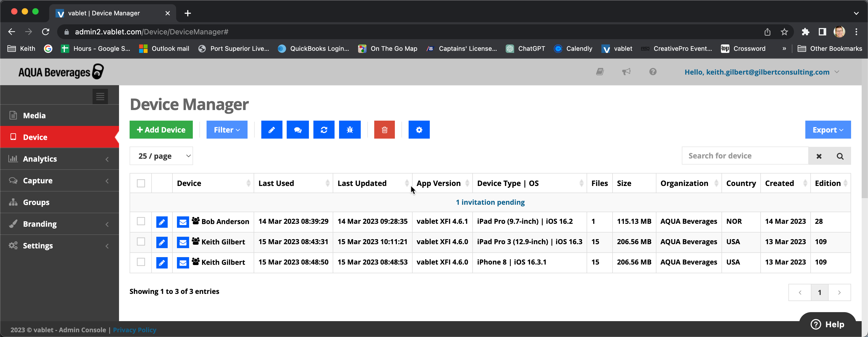Screen dimensions: 868x337
Task: Click the hamburger sidebar collapse icon
Action: point(100,97)
